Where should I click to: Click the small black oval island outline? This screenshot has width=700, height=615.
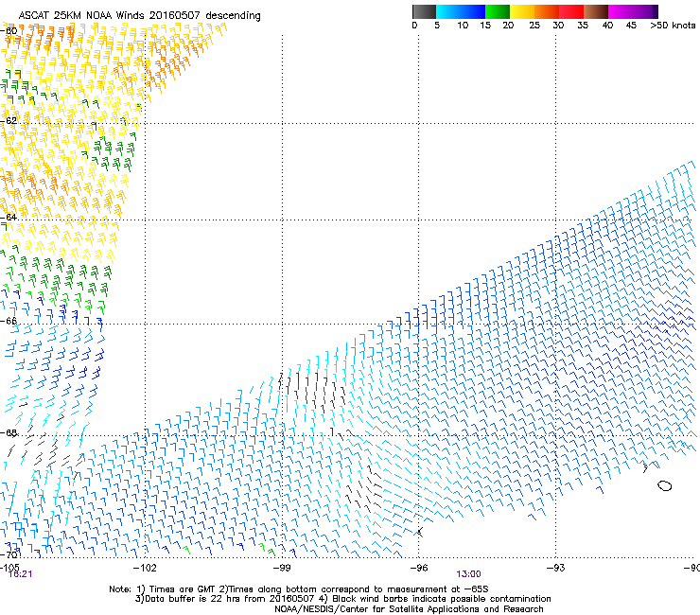coord(664,485)
